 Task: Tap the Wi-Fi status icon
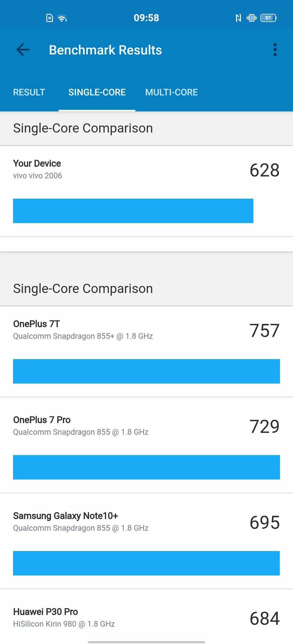point(62,18)
